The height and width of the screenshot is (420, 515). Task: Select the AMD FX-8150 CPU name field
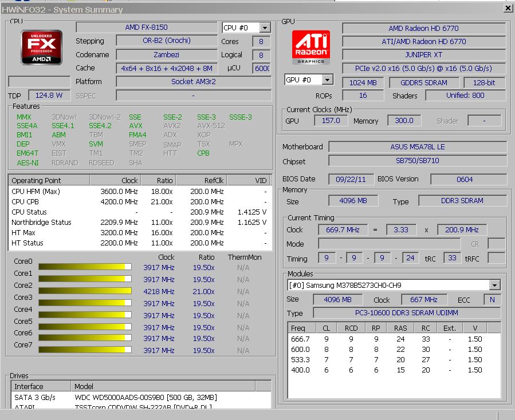[147, 27]
